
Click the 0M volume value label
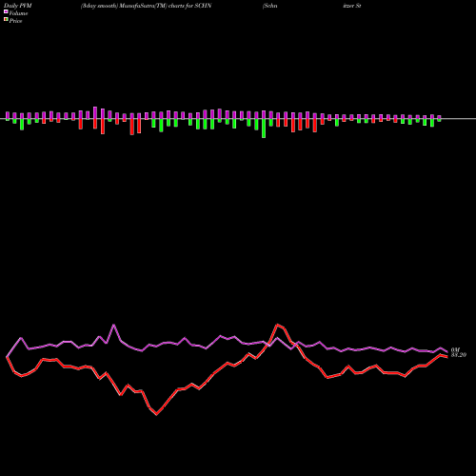[455, 350]
